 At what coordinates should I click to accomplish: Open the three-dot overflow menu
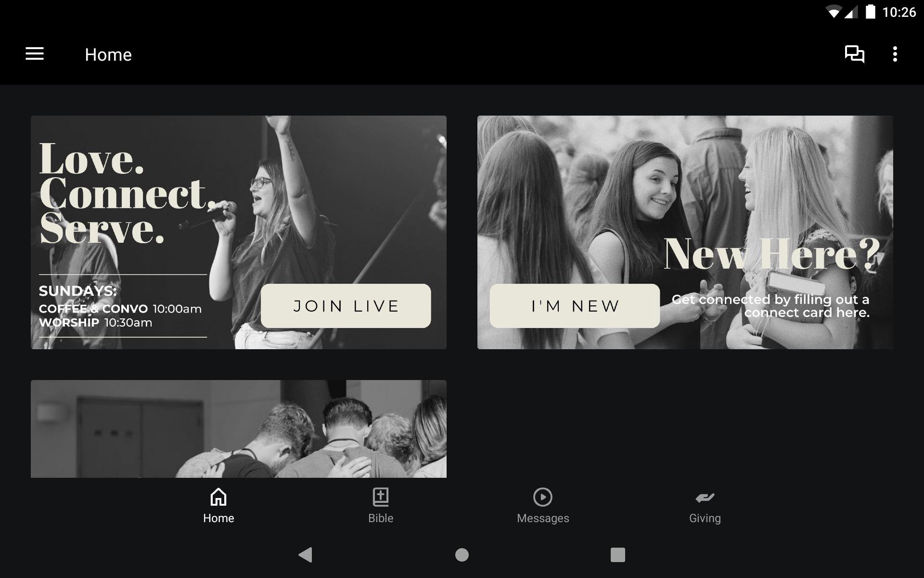coord(895,54)
